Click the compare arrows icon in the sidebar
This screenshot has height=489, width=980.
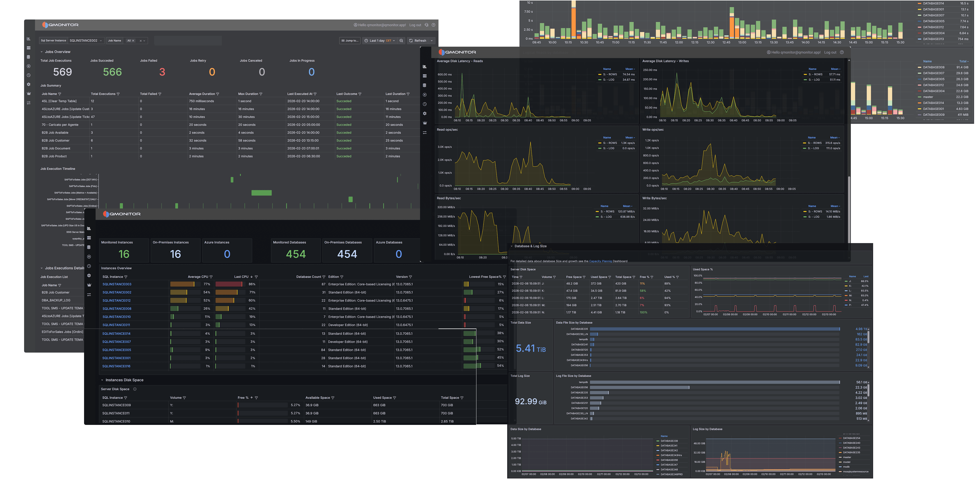(x=28, y=102)
